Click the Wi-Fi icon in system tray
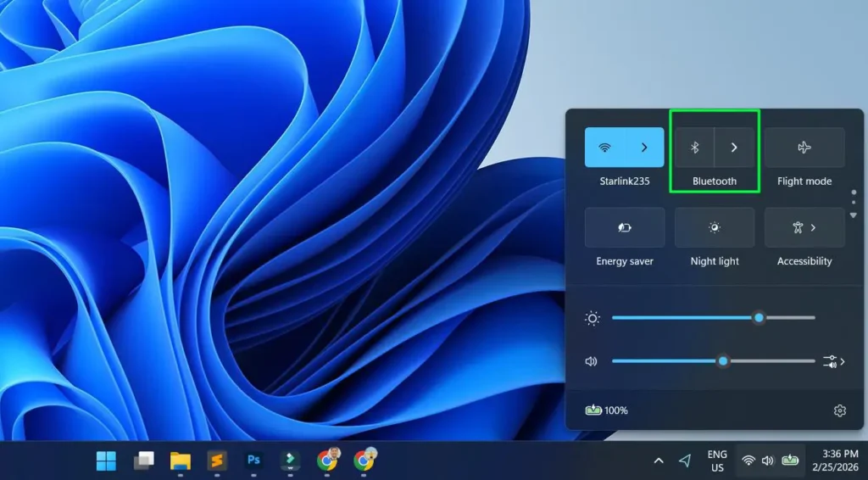Viewport: 868px width, 480px height. pos(748,460)
